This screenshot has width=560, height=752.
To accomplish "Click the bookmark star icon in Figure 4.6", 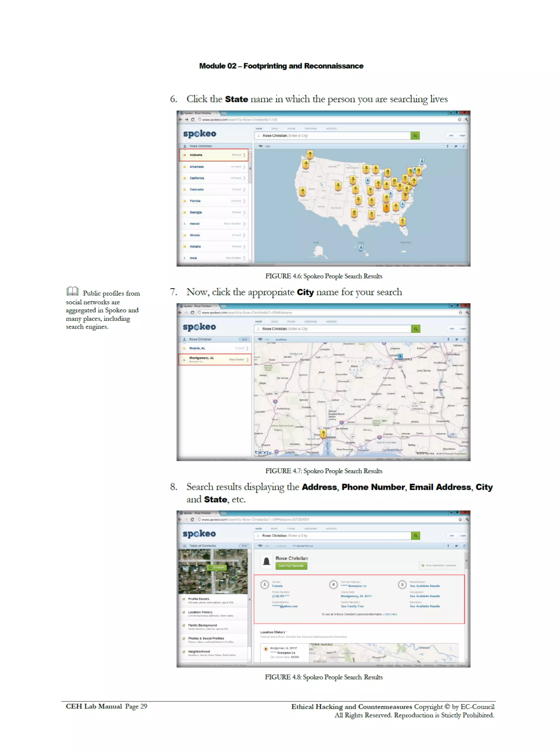I will pyautogui.click(x=459, y=119).
